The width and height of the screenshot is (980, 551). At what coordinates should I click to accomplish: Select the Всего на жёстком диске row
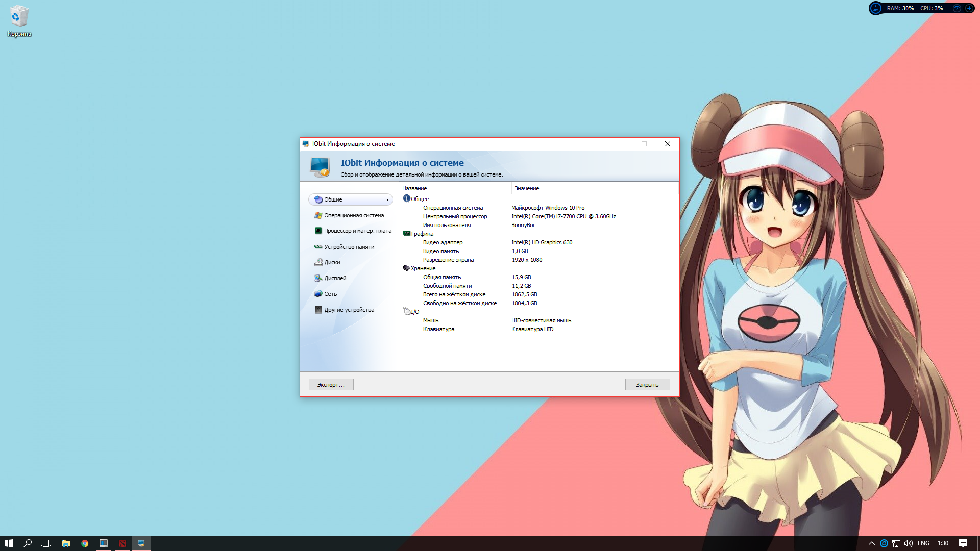click(x=539, y=294)
